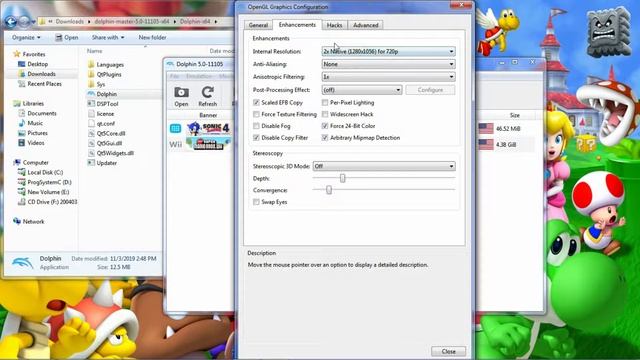Image resolution: width=640 pixels, height=360 pixels.
Task: Toggle Disable Copy Filter checkbox
Action: pos(256,138)
